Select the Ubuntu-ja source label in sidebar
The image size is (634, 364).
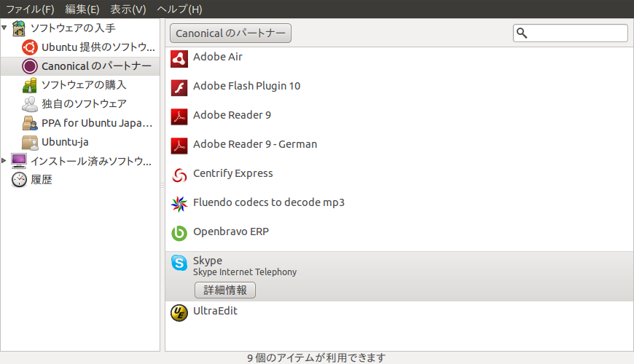[65, 142]
